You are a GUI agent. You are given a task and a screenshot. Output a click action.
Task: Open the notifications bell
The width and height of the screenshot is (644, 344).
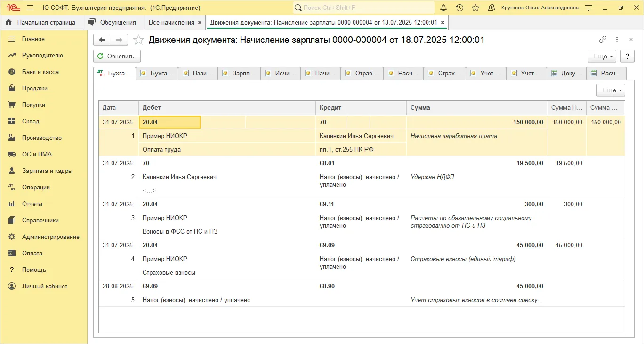click(x=443, y=8)
